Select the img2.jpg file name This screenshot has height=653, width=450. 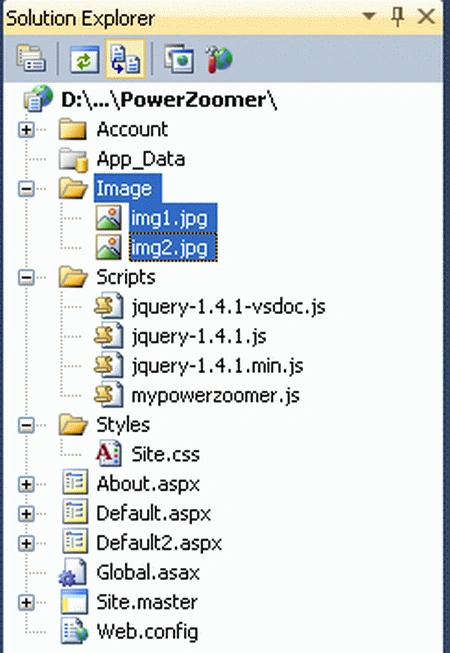(x=173, y=248)
